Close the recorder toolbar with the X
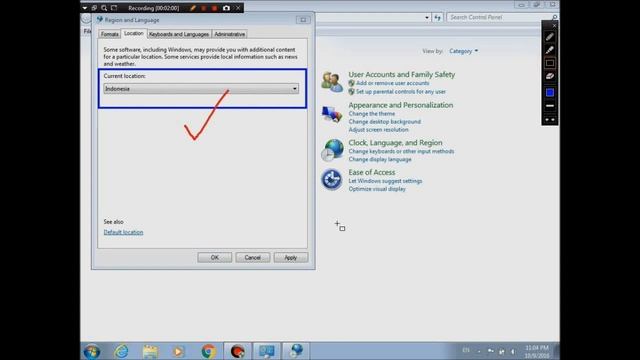 click(238, 8)
